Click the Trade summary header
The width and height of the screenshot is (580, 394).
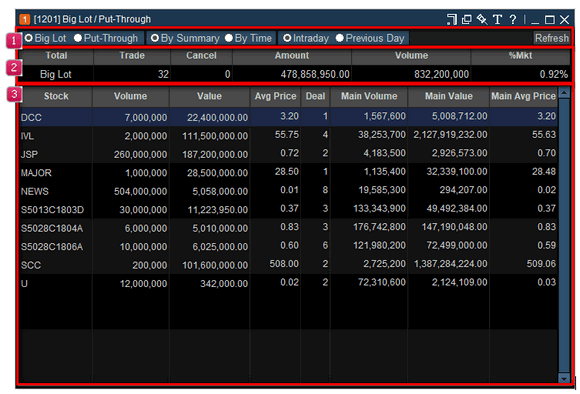point(132,56)
